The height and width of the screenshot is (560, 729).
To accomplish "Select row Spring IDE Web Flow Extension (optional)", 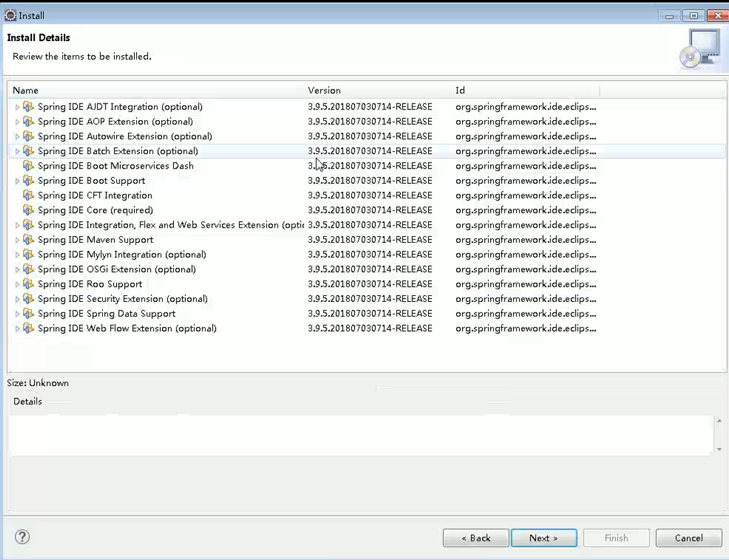I will tap(366, 328).
